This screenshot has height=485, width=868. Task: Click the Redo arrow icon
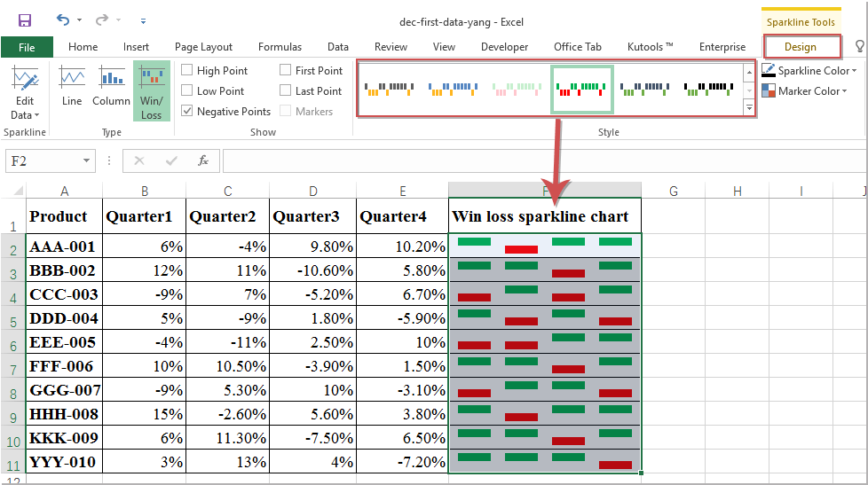tap(102, 20)
